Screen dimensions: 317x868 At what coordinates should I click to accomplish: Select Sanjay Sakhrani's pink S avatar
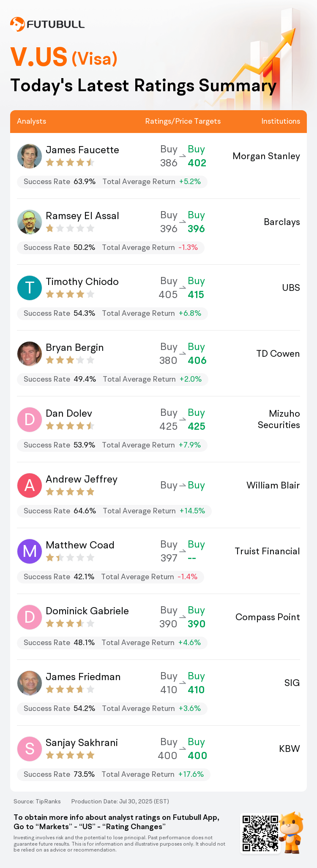point(30,749)
